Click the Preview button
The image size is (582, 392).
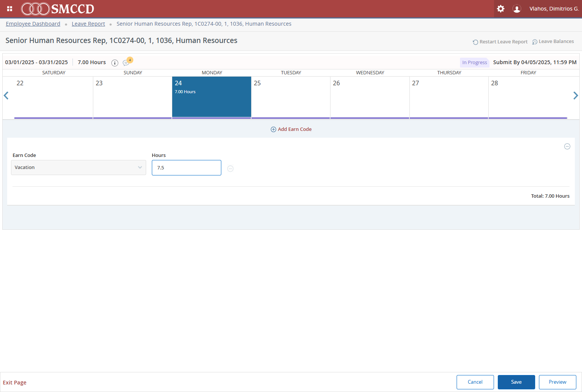[x=557, y=382]
